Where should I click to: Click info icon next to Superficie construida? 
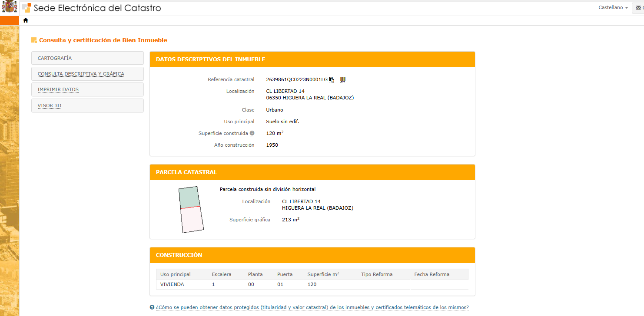click(x=252, y=134)
